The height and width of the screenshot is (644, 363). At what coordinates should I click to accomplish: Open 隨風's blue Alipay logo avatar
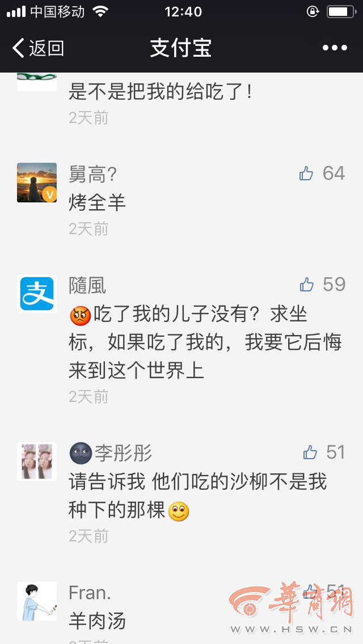coord(37,294)
